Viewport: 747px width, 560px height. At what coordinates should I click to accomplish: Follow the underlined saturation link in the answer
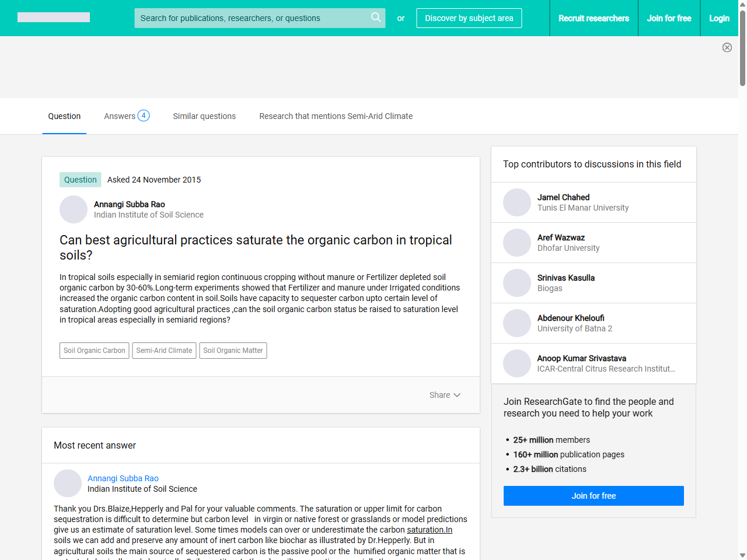point(430,530)
